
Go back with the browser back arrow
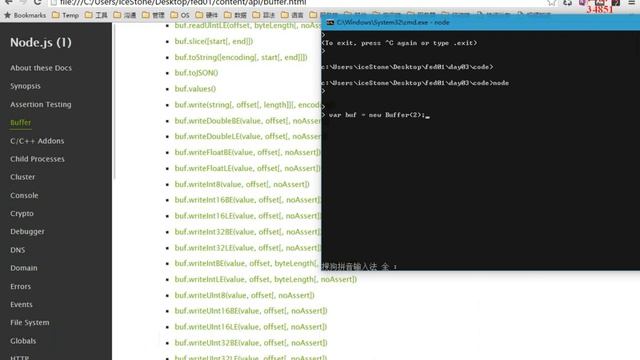coord(9,2)
